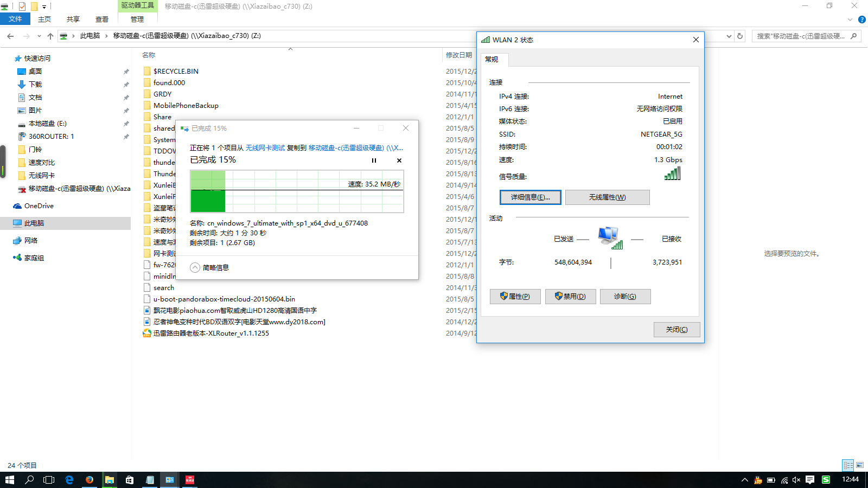Viewport: 868px width, 488px height.
Task: Open the 文件 ribbon menu
Action: pos(15,19)
